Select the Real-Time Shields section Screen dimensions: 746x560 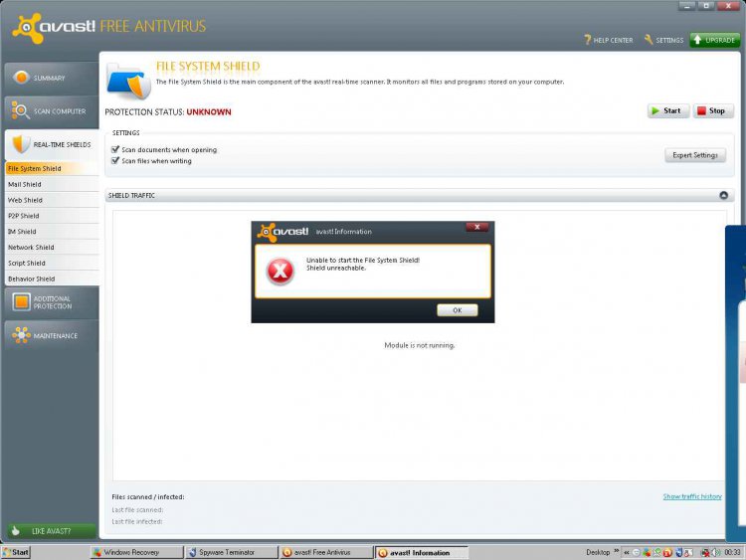[x=52, y=144]
